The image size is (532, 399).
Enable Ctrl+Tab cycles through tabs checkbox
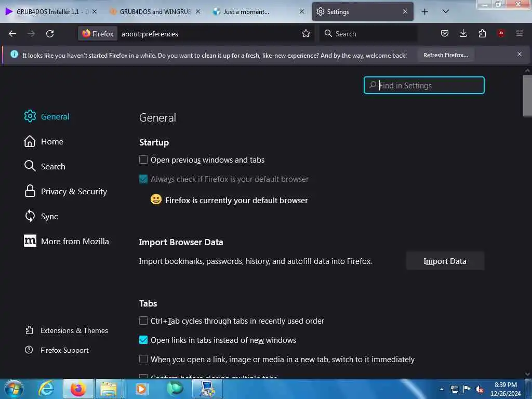click(143, 321)
